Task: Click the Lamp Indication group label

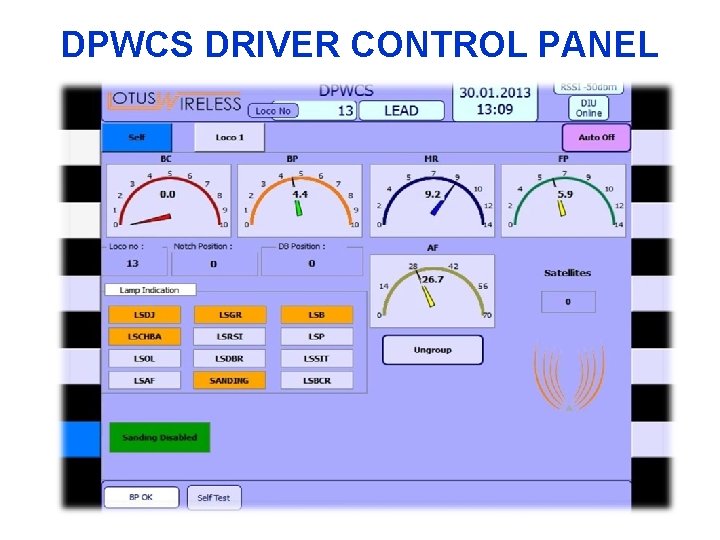Action: click(150, 290)
